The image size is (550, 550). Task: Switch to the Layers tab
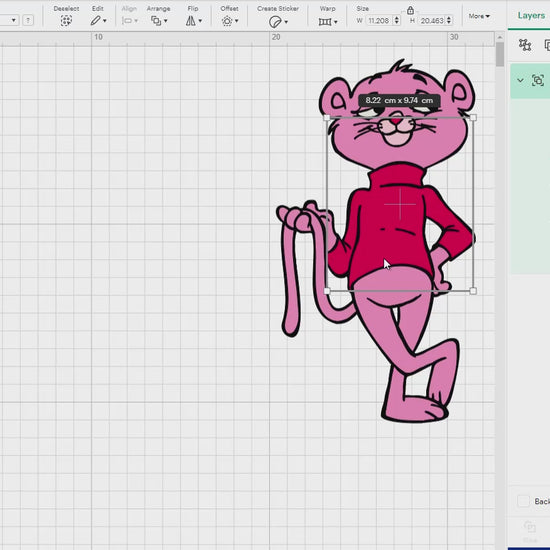tap(531, 15)
